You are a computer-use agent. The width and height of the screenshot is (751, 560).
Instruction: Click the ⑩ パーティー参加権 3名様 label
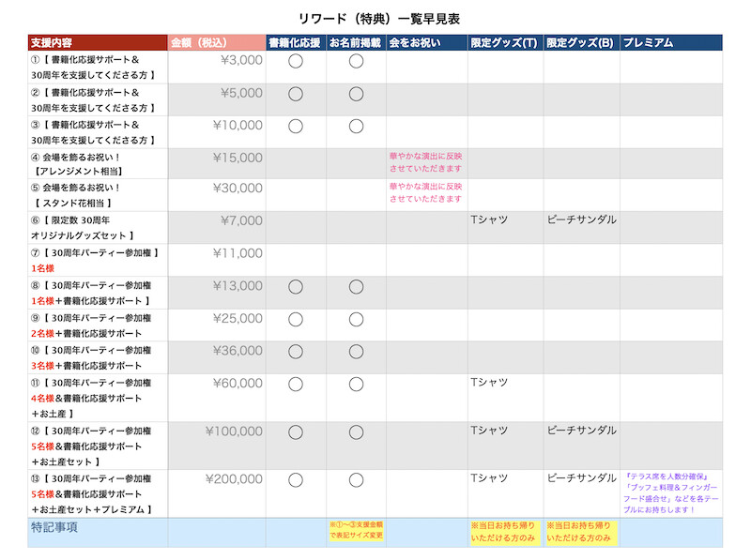(x=91, y=358)
